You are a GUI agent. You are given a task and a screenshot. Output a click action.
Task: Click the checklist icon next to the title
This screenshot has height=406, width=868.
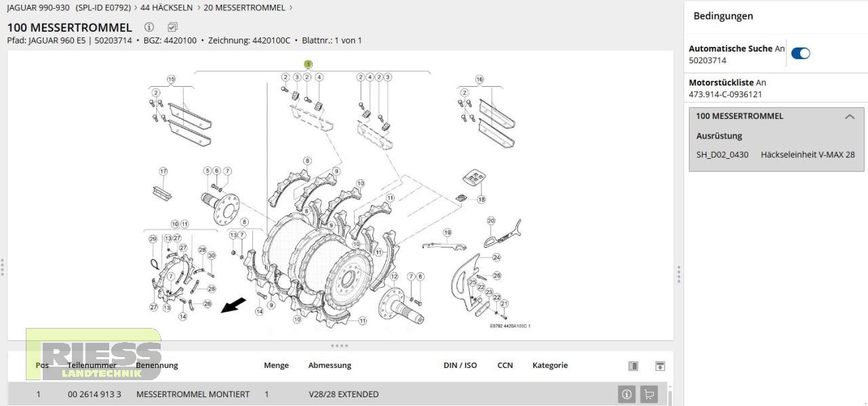click(172, 27)
